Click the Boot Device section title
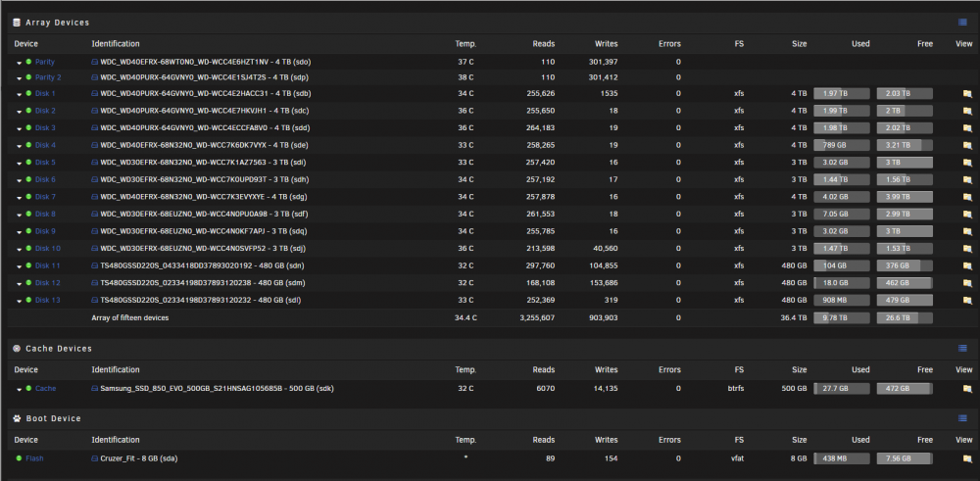Image resolution: width=980 pixels, height=481 pixels. pos(53,418)
